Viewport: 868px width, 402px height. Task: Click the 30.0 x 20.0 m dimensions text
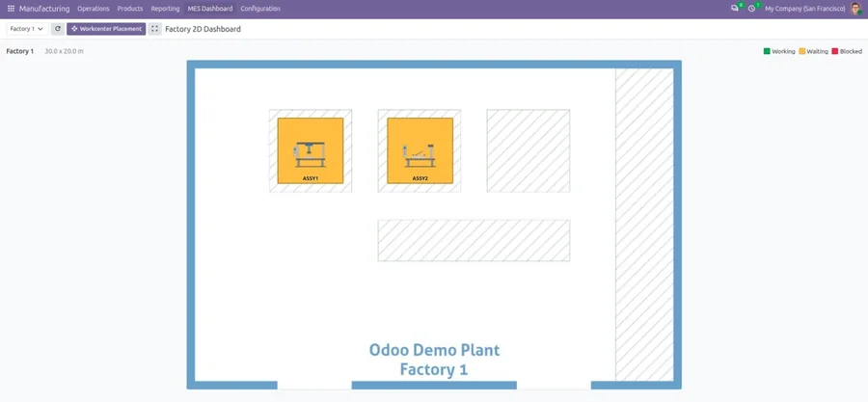pos(65,51)
